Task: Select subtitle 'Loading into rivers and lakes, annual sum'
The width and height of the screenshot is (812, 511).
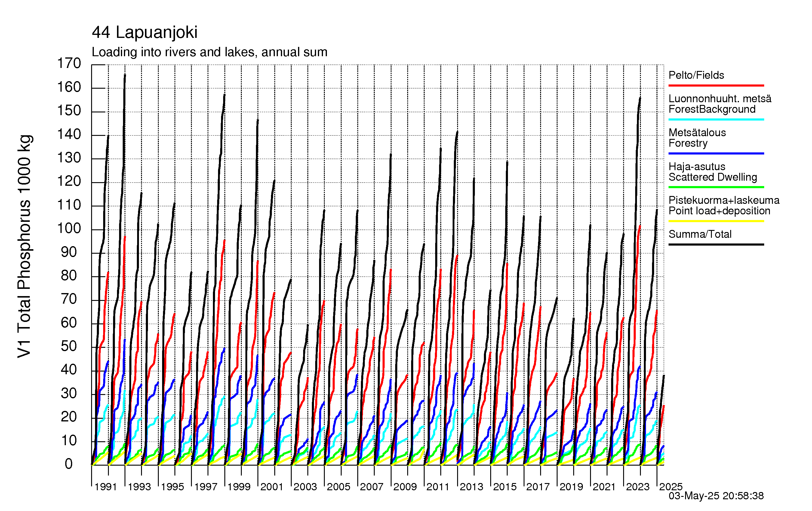Action: (x=209, y=52)
